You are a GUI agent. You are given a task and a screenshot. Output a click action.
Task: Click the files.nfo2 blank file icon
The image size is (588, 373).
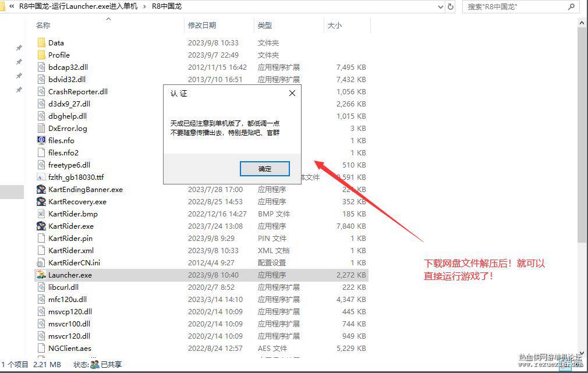click(41, 152)
